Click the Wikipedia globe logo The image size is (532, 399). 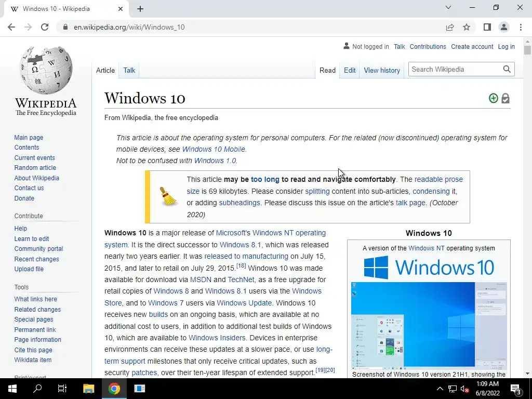(x=46, y=70)
